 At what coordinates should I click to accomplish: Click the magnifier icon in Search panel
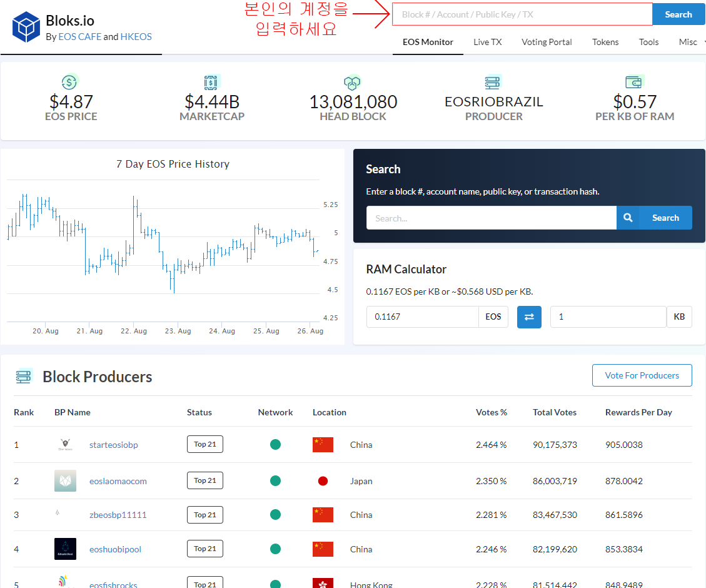tap(628, 218)
